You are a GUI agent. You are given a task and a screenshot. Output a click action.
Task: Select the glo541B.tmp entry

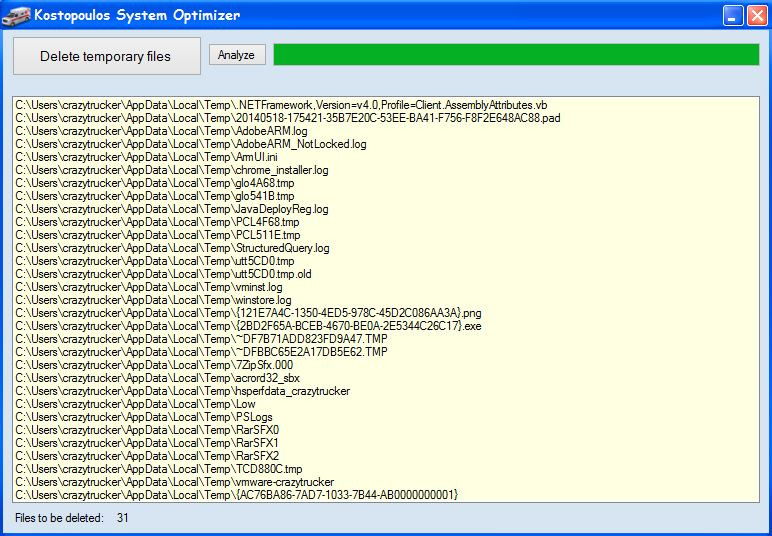[155, 196]
